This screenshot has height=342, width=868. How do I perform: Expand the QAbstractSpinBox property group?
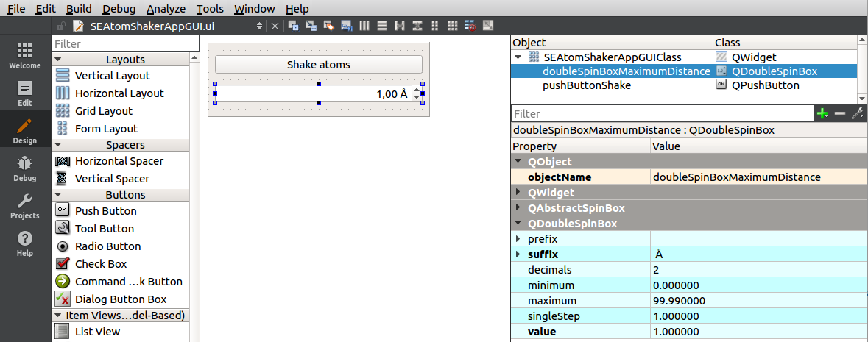click(x=518, y=208)
